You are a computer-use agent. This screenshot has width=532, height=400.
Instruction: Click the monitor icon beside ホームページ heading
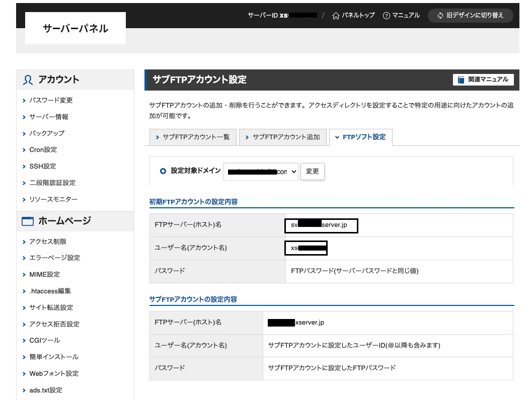[28, 221]
